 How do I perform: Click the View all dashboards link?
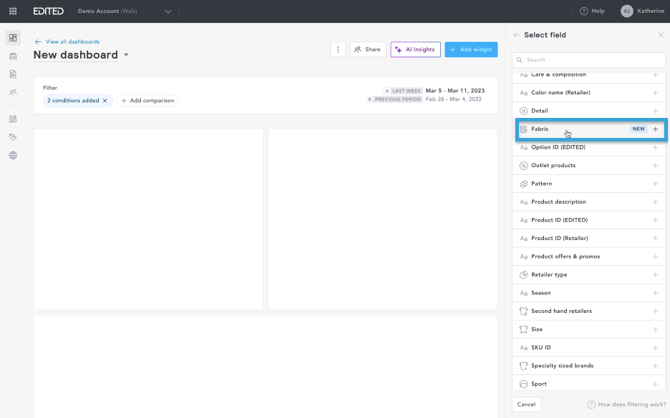click(x=72, y=42)
